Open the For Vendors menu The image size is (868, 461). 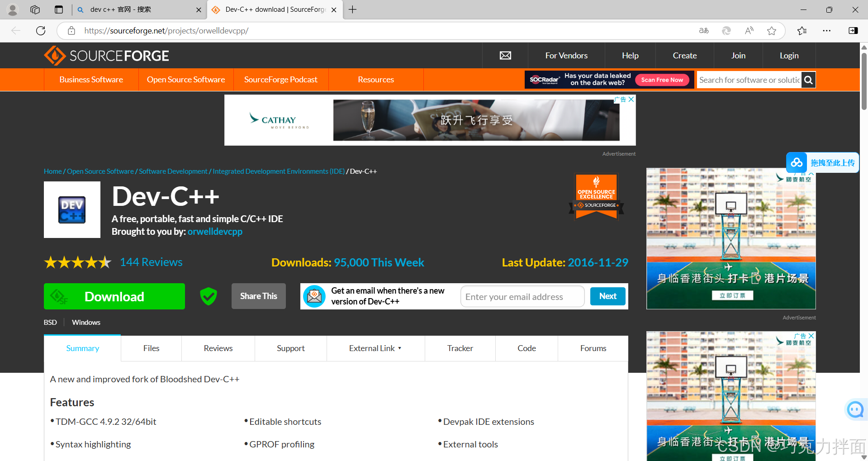[566, 56]
